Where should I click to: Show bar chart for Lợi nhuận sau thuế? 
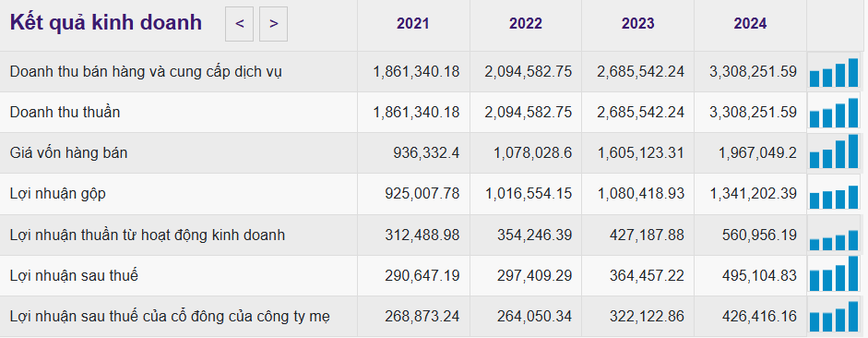click(834, 273)
